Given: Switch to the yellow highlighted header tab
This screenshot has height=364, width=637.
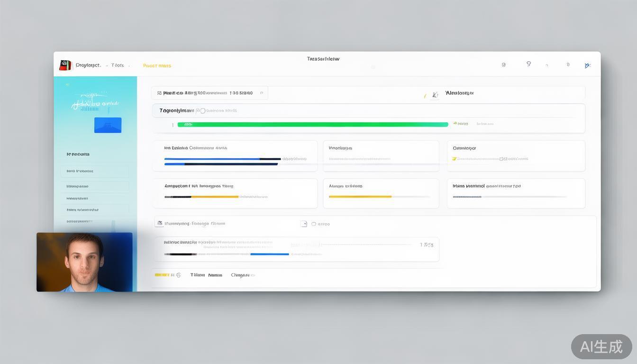Looking at the screenshot, I should pos(157,66).
